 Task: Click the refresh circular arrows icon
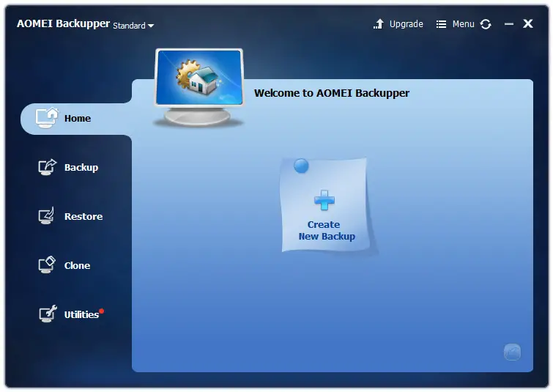tap(486, 24)
